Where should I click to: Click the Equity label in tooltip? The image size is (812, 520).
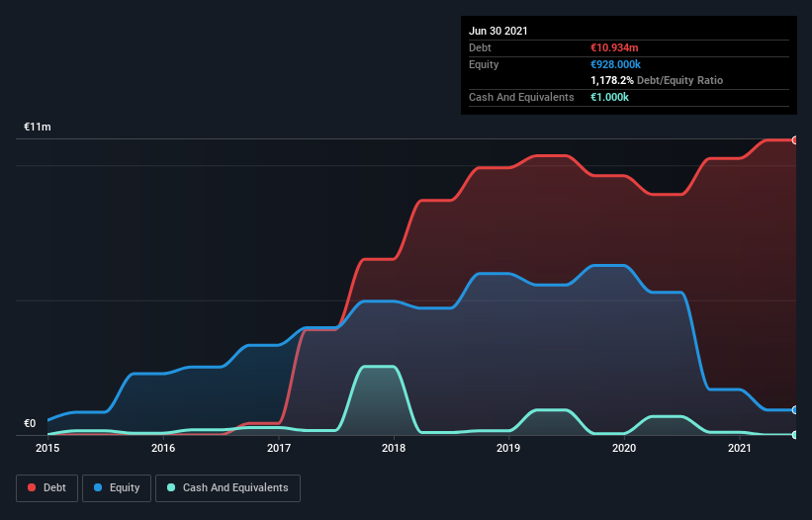[x=484, y=64]
